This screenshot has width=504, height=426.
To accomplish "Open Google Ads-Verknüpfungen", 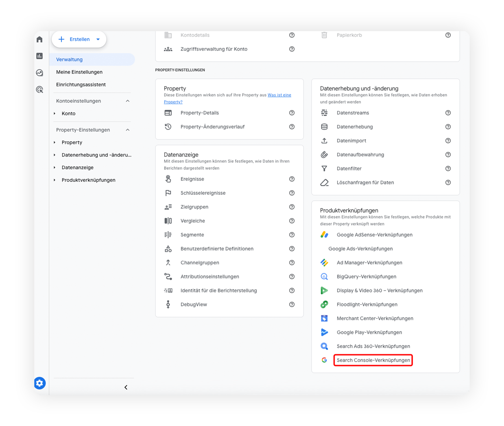I will (x=360, y=249).
